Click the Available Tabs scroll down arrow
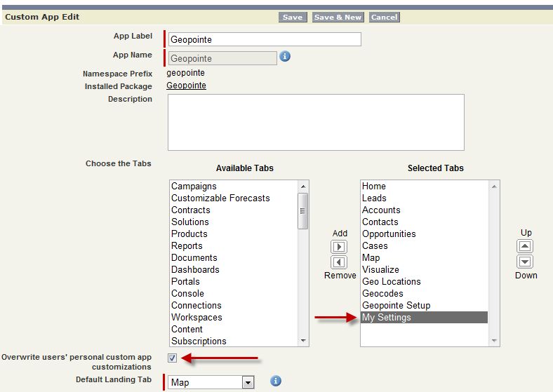The height and width of the screenshot is (392, 553). pyautogui.click(x=303, y=341)
